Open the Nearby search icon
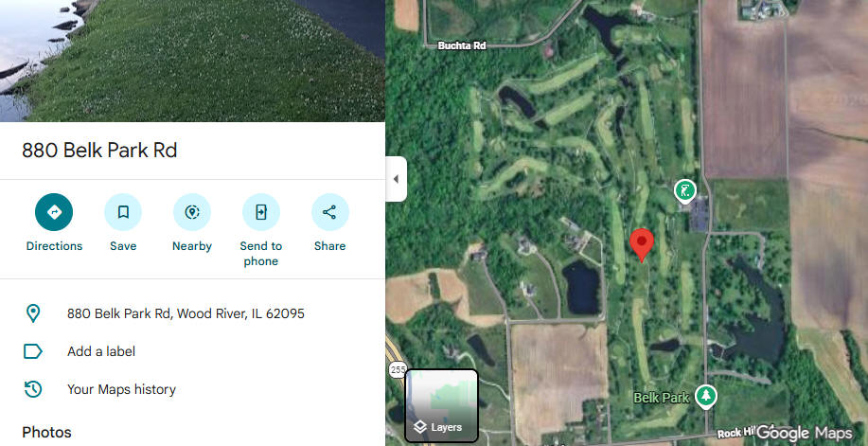868x446 pixels. [x=192, y=212]
